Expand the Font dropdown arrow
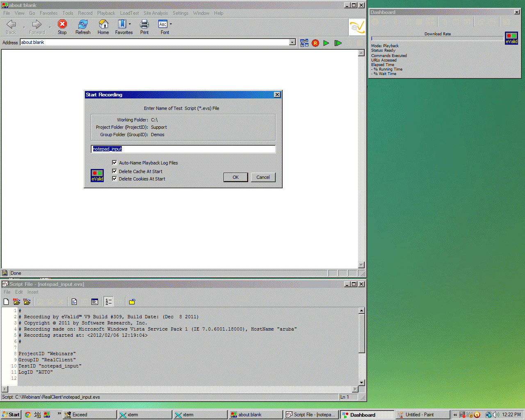 tap(171, 24)
